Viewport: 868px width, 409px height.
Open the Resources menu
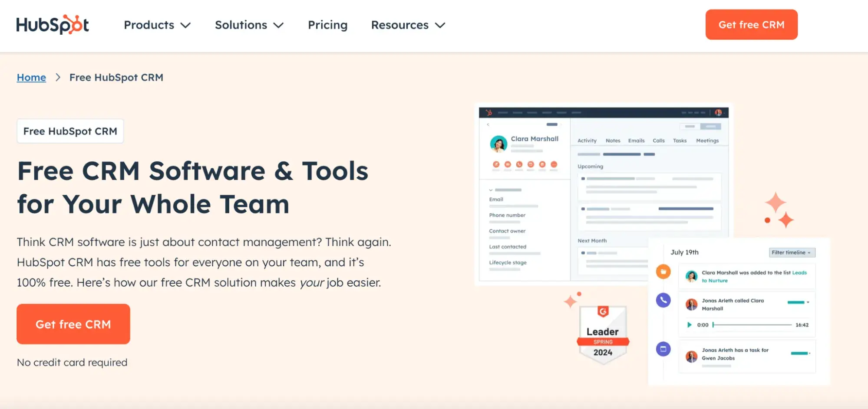point(408,25)
